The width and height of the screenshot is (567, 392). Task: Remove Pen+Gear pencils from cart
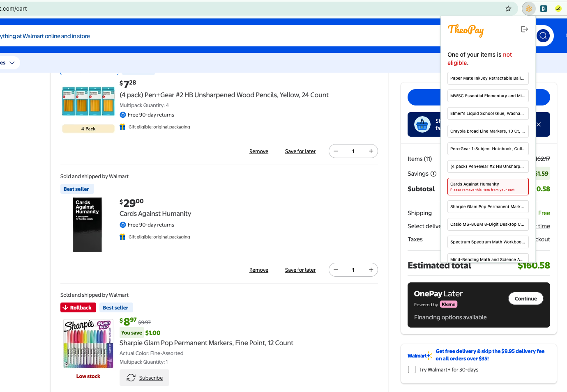259,151
